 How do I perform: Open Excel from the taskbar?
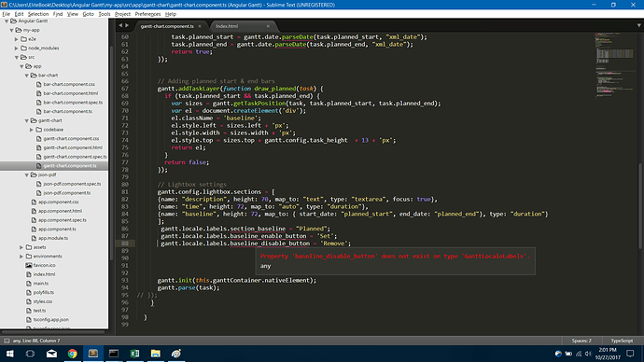(x=134, y=354)
